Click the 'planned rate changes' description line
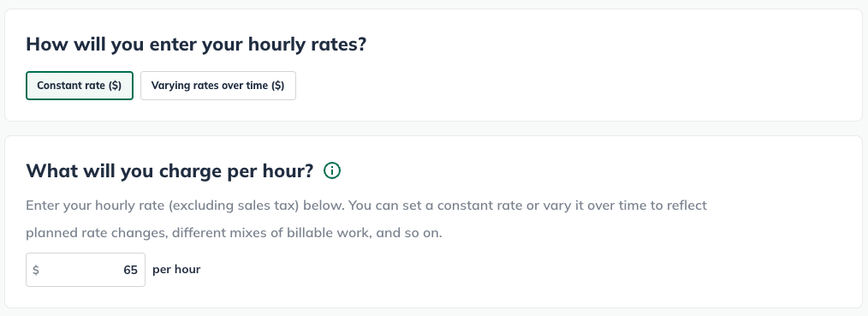868x316 pixels. click(x=235, y=233)
